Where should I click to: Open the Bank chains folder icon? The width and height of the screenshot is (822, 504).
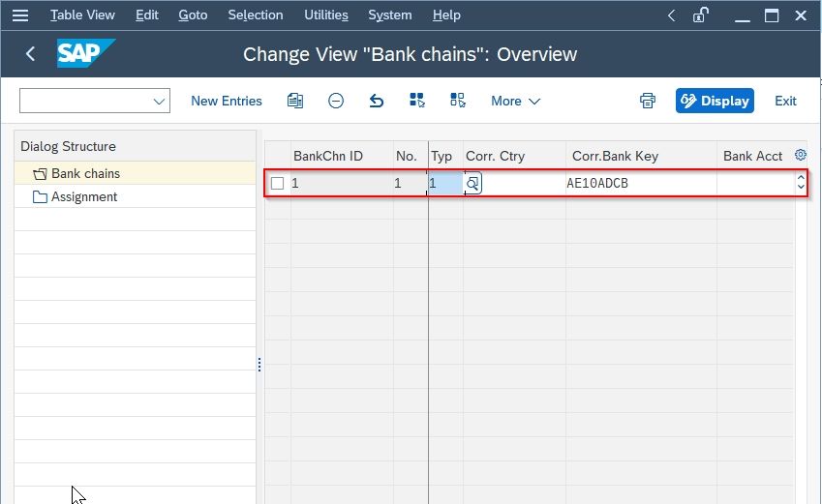(40, 174)
